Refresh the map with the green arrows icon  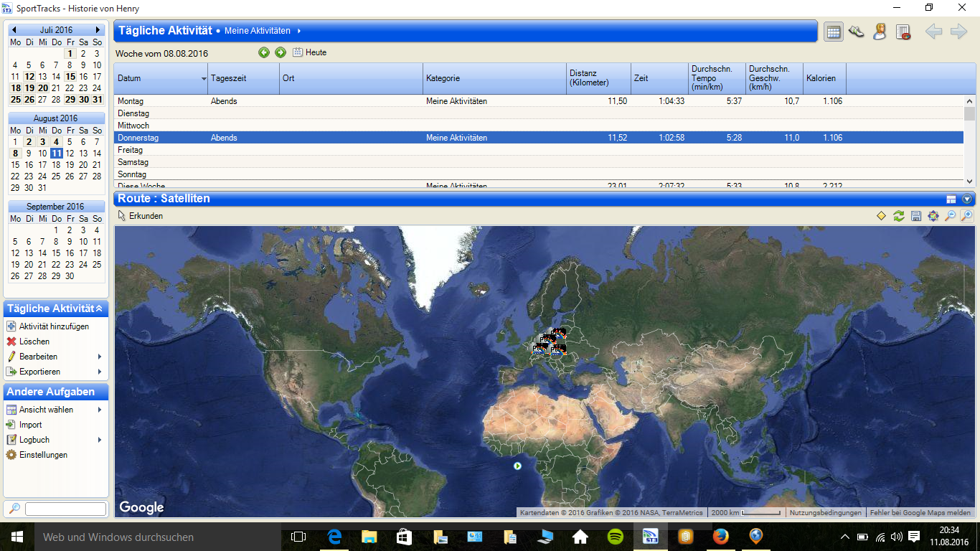point(899,216)
